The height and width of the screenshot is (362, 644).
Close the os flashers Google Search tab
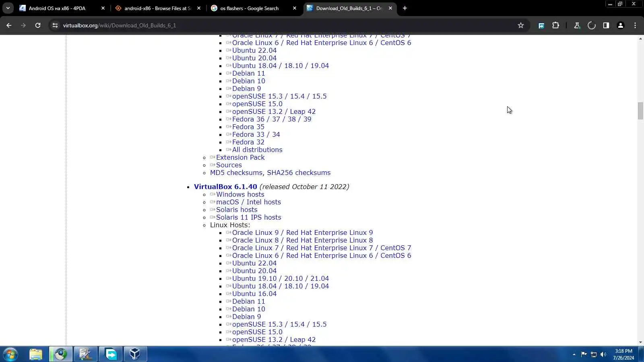(x=295, y=8)
